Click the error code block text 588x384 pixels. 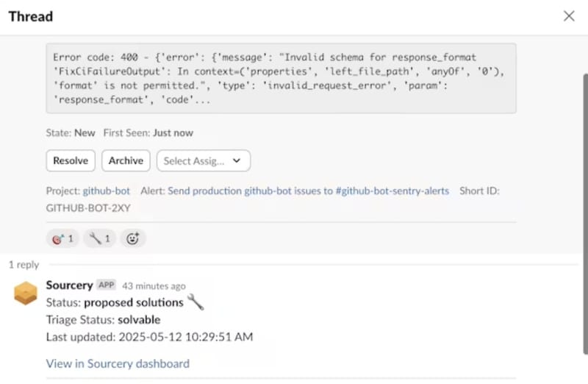(281, 78)
